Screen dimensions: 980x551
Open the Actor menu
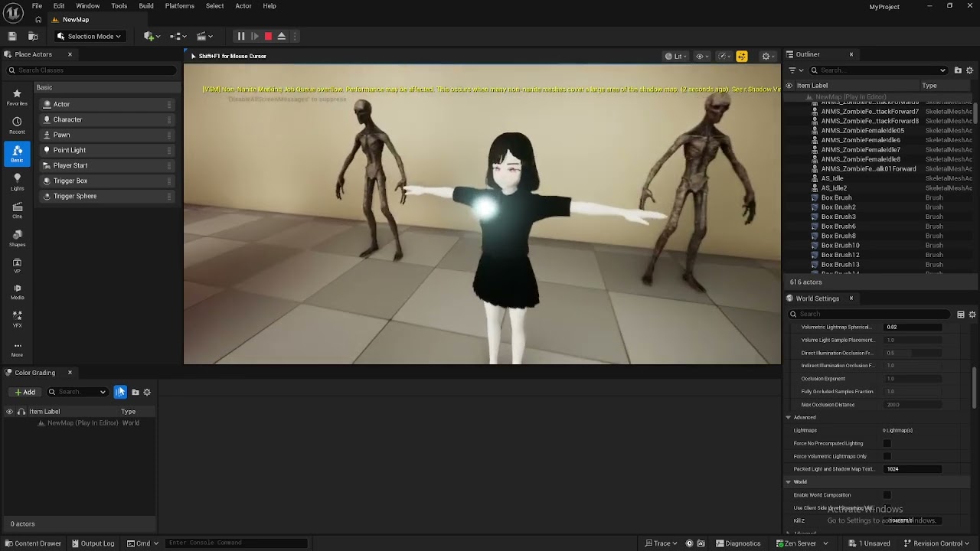pyautogui.click(x=243, y=5)
